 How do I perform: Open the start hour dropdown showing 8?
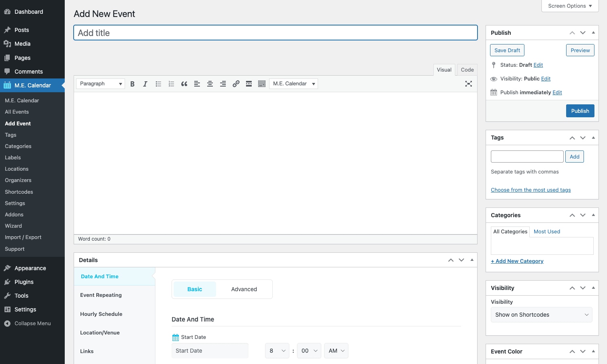pos(277,351)
